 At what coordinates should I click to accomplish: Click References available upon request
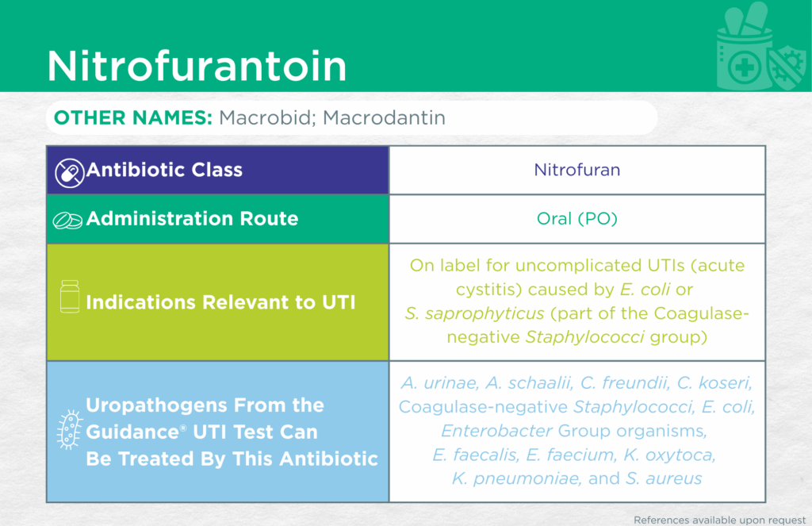[716, 520]
